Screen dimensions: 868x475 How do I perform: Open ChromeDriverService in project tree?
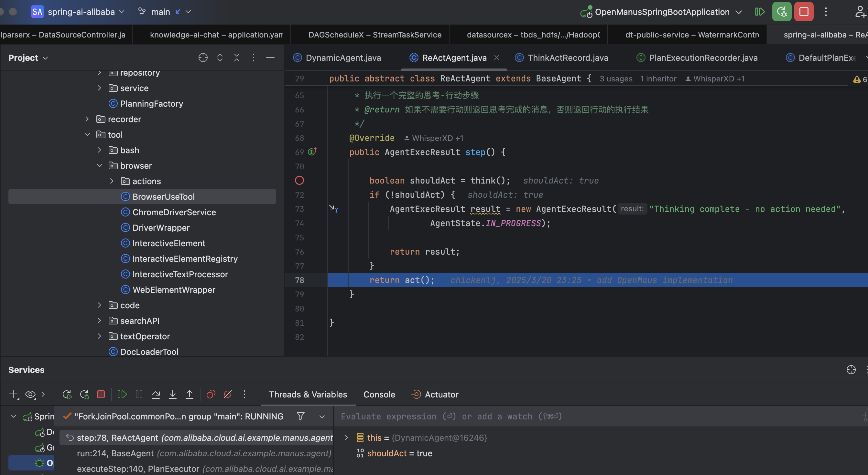click(x=174, y=212)
